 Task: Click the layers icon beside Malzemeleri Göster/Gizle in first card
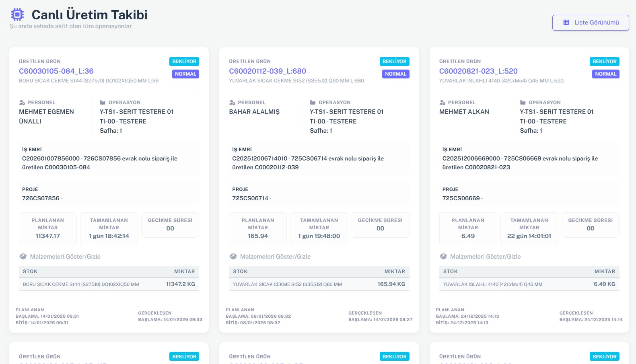click(x=23, y=257)
